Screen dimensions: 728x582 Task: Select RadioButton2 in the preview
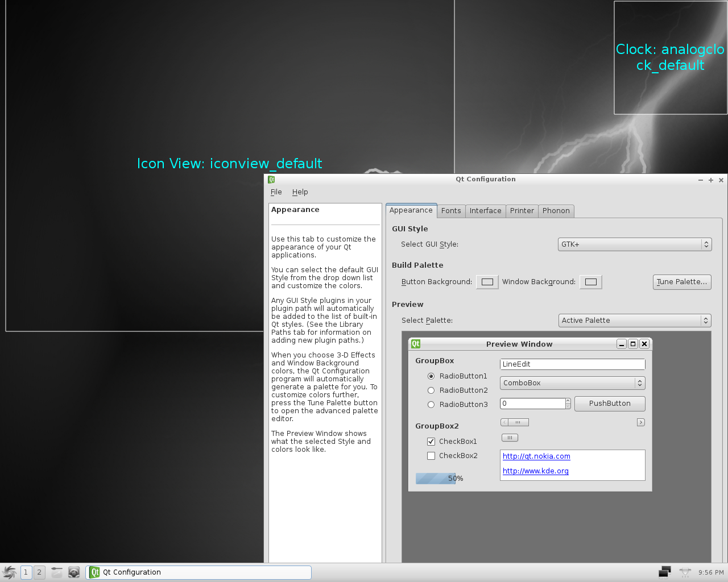click(x=431, y=390)
